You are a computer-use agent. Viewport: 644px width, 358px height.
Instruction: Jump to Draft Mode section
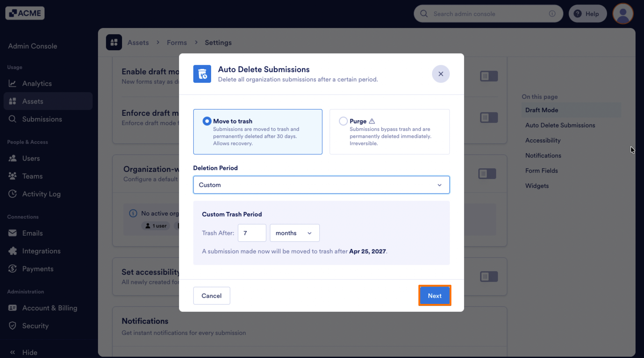[542, 110]
